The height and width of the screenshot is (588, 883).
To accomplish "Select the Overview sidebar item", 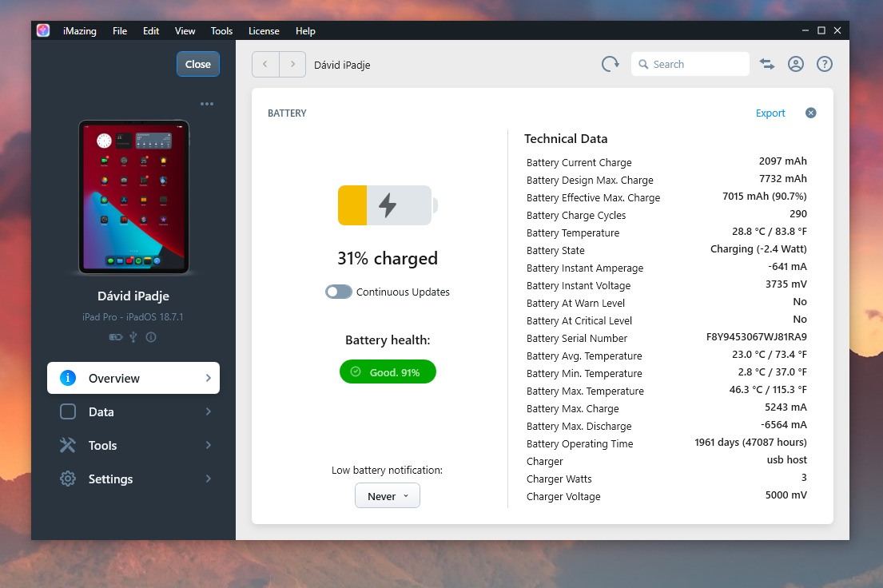I will [x=133, y=378].
